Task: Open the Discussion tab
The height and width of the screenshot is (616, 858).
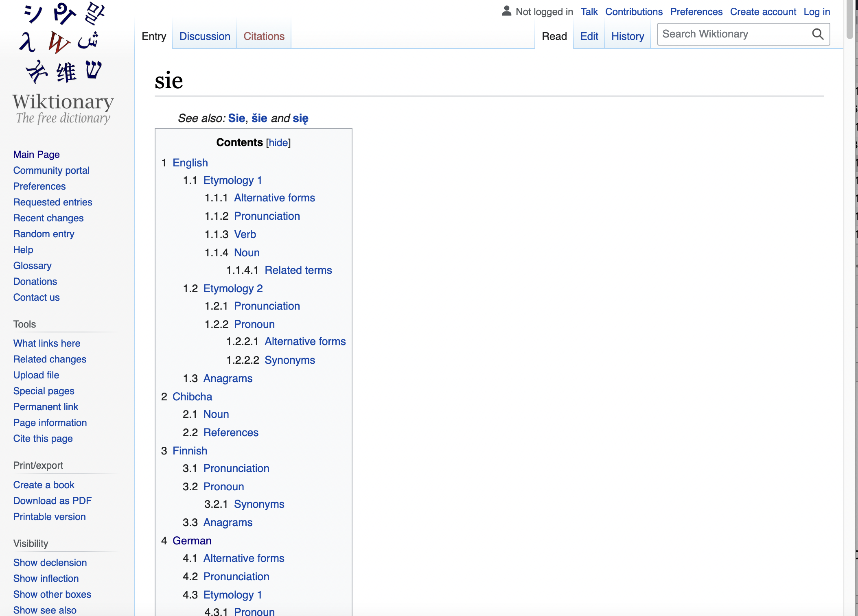Action: (204, 36)
